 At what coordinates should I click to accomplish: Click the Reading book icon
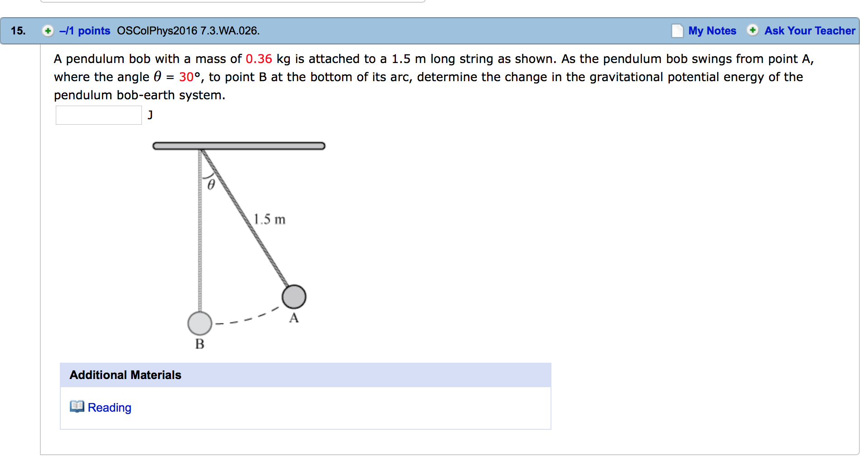(77, 407)
